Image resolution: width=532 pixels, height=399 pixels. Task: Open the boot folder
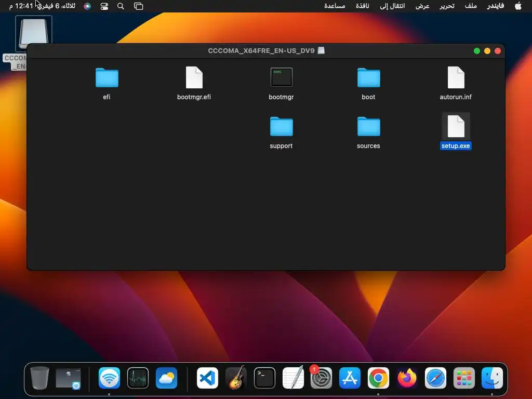pos(368,78)
